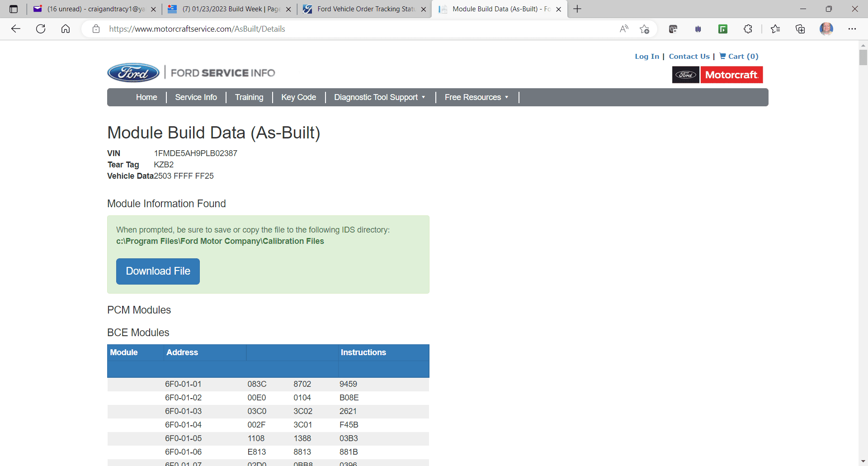Open the browser home page
Viewport: 868px width, 466px height.
pyautogui.click(x=66, y=29)
